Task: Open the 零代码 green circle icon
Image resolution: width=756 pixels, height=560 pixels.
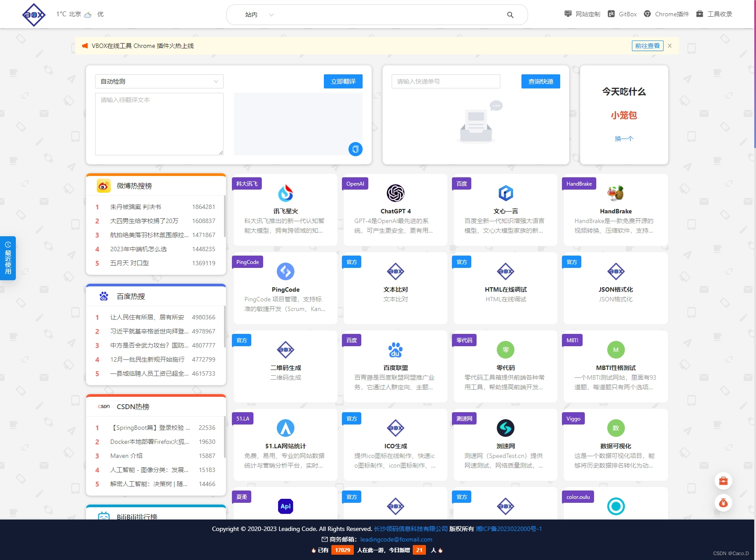Action: (x=506, y=350)
